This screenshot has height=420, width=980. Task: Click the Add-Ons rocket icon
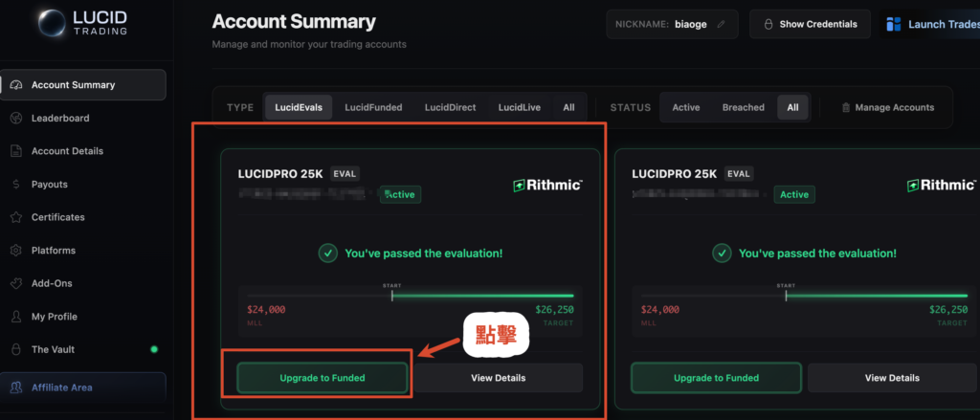pyautogui.click(x=15, y=283)
